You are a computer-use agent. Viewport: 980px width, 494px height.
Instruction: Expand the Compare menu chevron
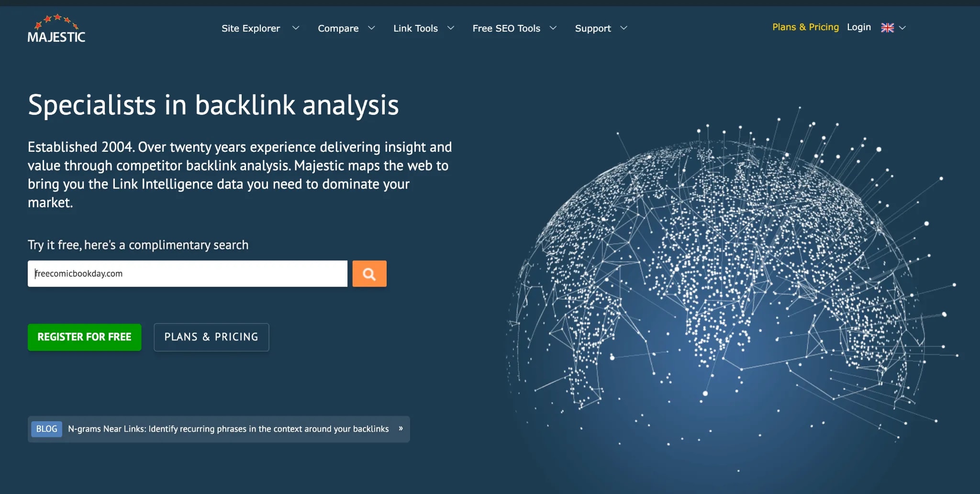click(x=371, y=28)
